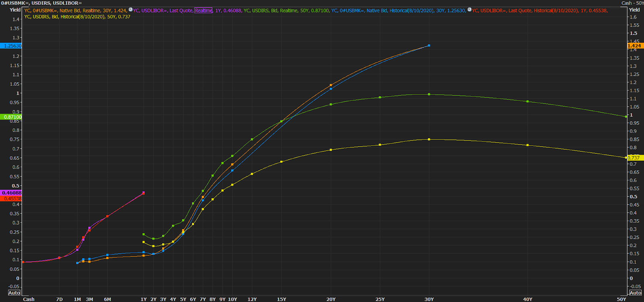
Task: Click the 30Y tenor label on x-axis
Action: pos(429,299)
